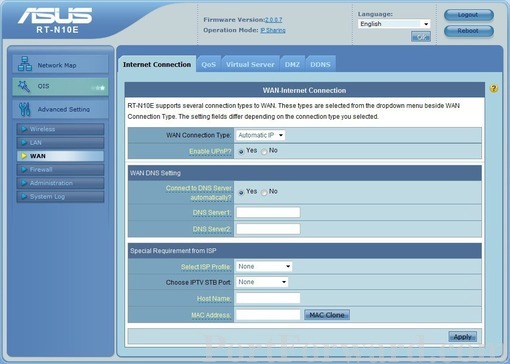Screen dimensions: 510x364
Task: Select No for automatic DNS connection
Action: [x=264, y=192]
